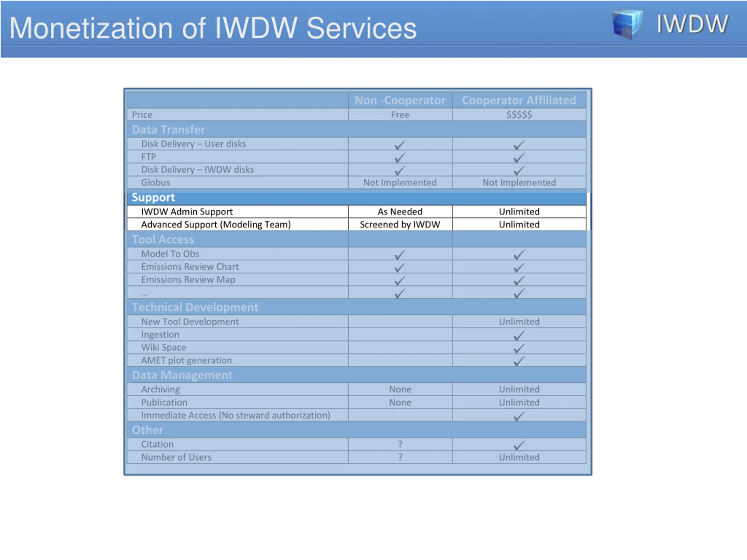Click the highlighted 'Support' section header
Screen dimensions: 747x560
click(153, 197)
